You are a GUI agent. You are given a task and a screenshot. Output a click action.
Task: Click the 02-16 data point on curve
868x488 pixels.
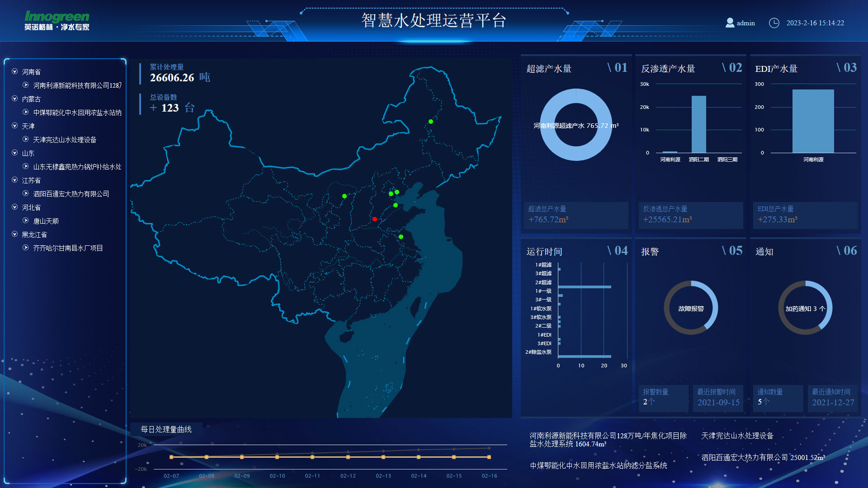(x=489, y=457)
